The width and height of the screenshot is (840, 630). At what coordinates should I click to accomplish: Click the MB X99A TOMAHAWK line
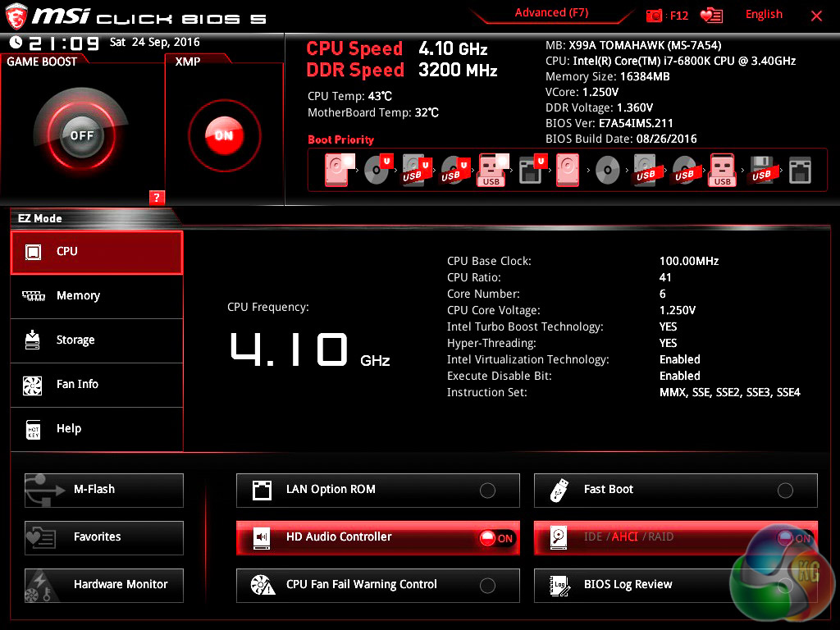click(633, 46)
